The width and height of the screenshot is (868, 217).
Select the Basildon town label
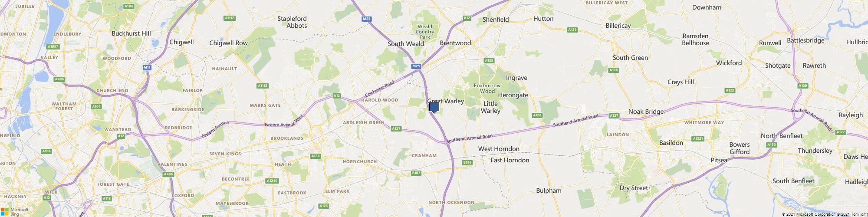coord(671,143)
